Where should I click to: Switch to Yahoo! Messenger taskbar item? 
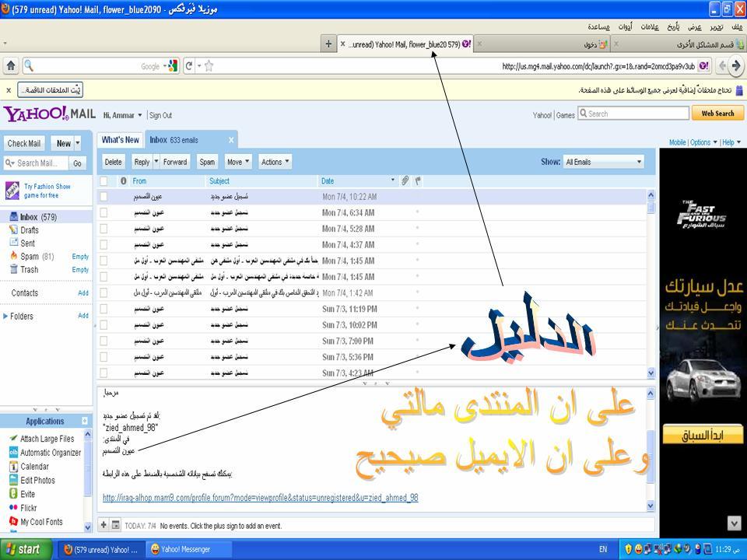pyautogui.click(x=188, y=550)
